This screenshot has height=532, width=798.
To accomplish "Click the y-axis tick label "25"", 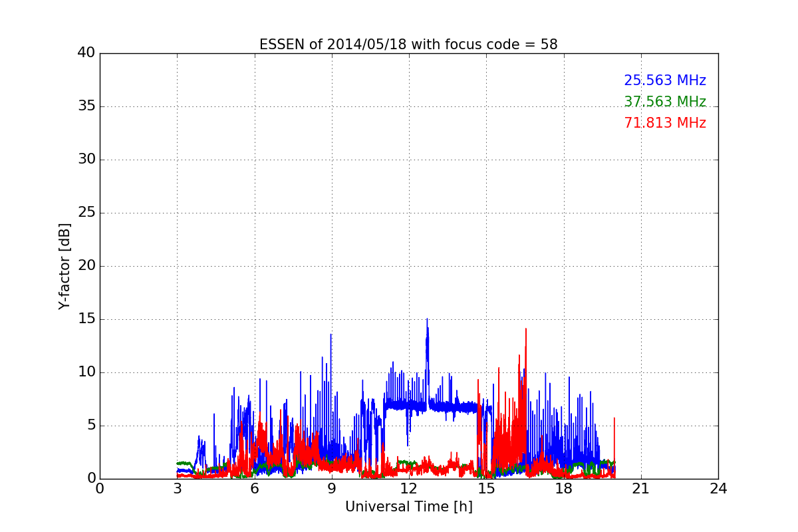I will (86, 213).
